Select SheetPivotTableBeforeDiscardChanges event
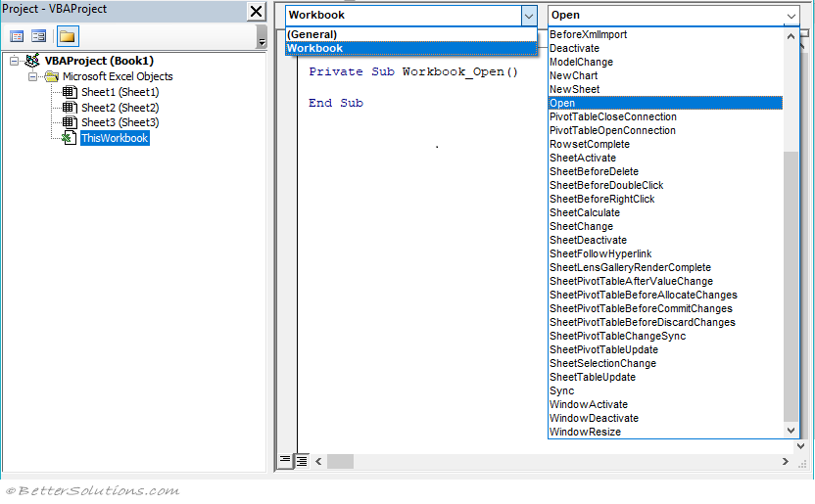Viewport: 815px width, 504px height. pyautogui.click(x=665, y=322)
